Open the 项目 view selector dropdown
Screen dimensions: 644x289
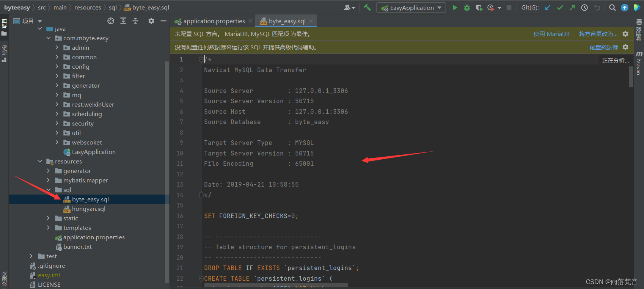click(x=27, y=21)
